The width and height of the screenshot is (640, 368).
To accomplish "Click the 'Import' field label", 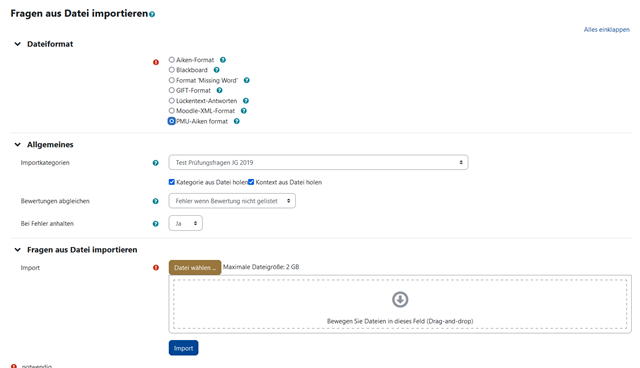I will tap(30, 268).
